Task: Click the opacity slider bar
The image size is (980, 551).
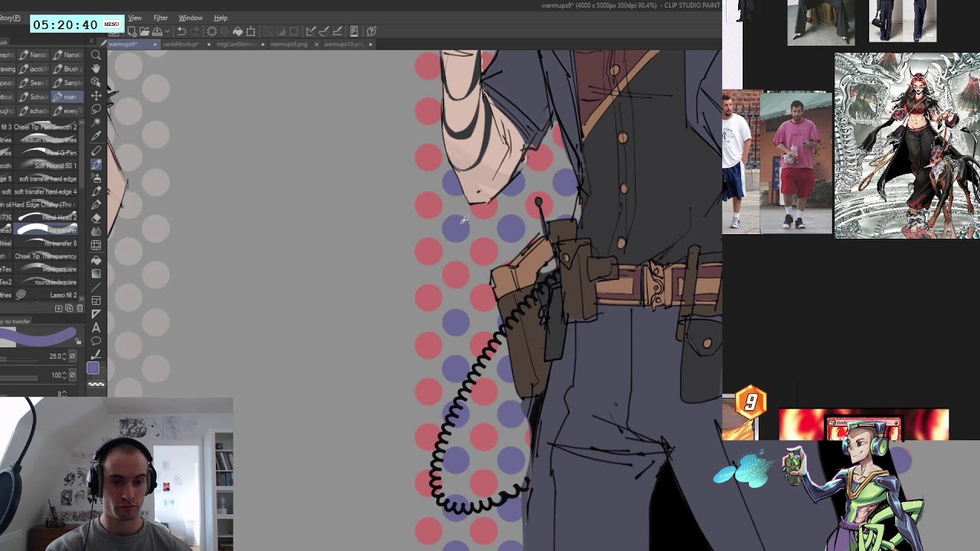Action: point(18,378)
